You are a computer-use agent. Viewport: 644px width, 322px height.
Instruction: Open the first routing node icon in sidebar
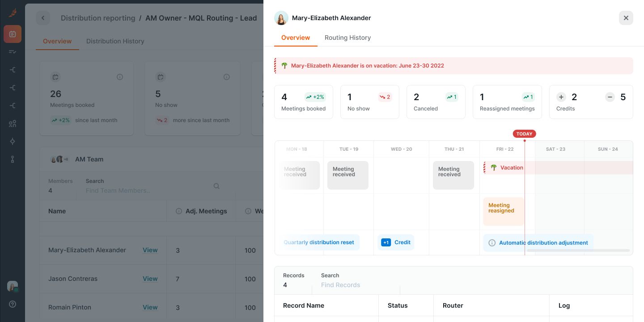(13, 70)
